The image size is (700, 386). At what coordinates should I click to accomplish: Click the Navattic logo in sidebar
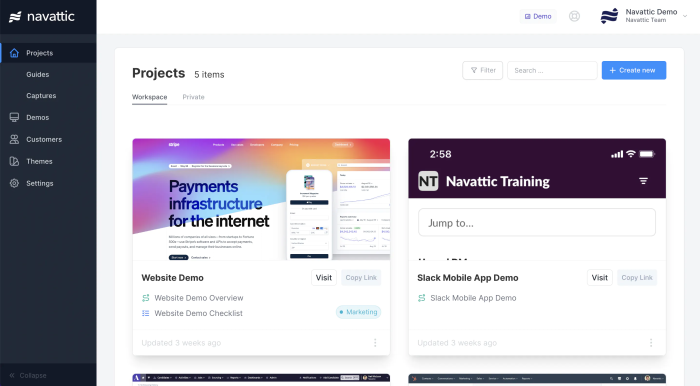(x=42, y=17)
